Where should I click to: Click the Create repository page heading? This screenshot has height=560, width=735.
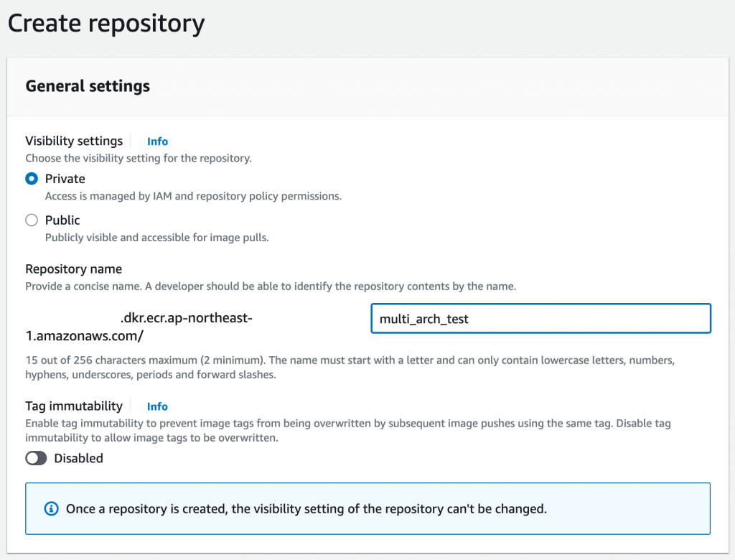point(106,23)
